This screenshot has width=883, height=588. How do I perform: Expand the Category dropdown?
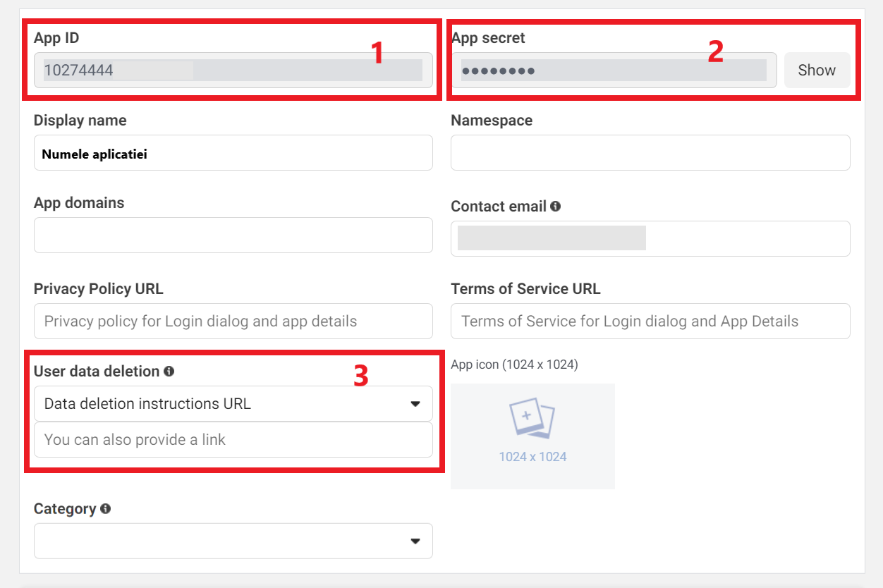click(233, 541)
